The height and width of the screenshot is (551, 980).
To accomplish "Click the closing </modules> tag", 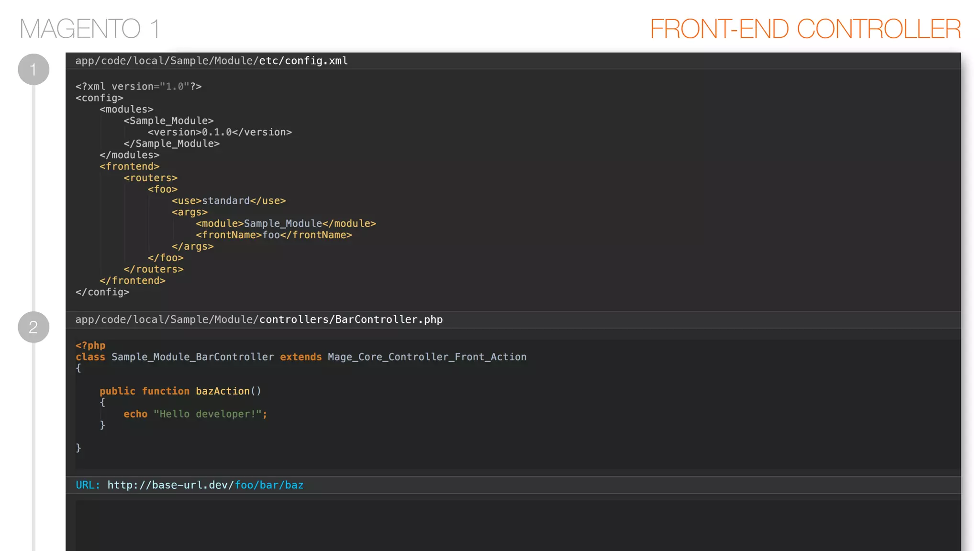I will coord(129,155).
